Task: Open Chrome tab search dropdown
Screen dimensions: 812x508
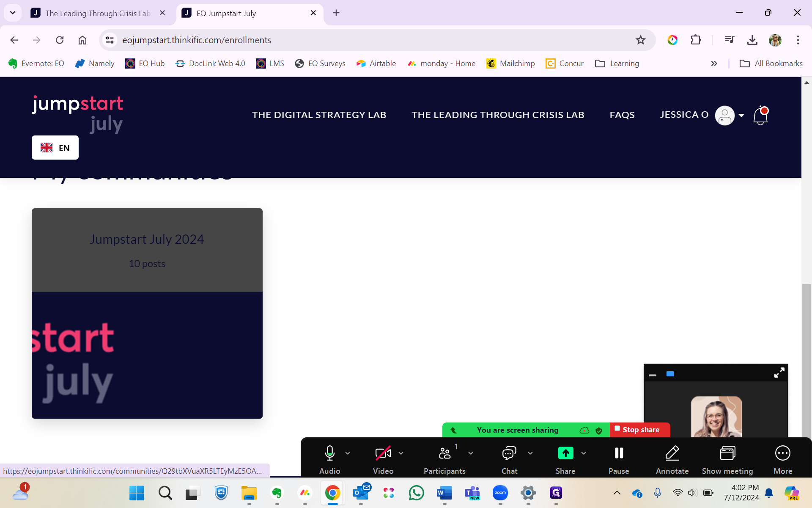Action: [13, 13]
